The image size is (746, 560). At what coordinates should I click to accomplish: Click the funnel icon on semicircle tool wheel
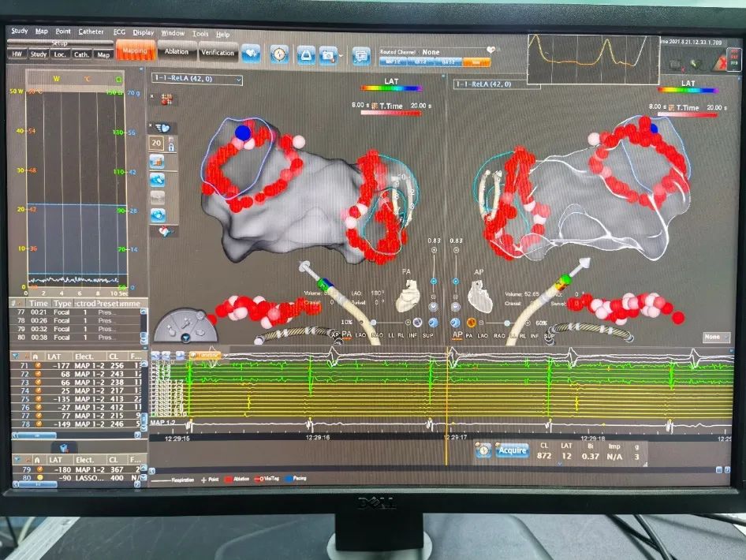[186, 338]
